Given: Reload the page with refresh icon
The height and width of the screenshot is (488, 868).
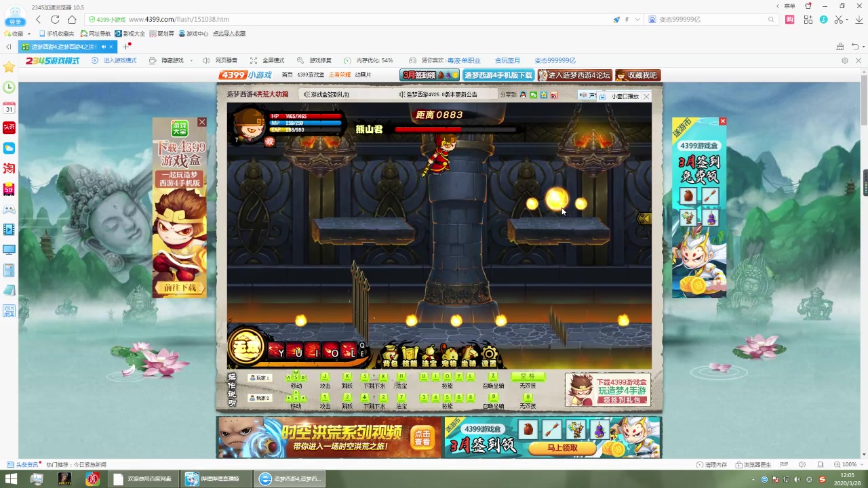Looking at the screenshot, I should click(x=55, y=20).
